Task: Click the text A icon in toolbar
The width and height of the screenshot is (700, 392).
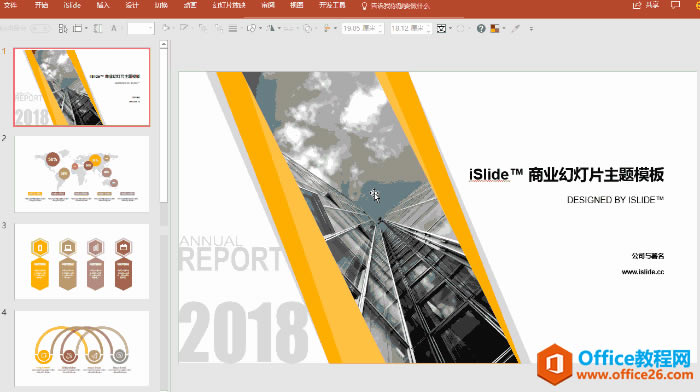Action: point(114,28)
